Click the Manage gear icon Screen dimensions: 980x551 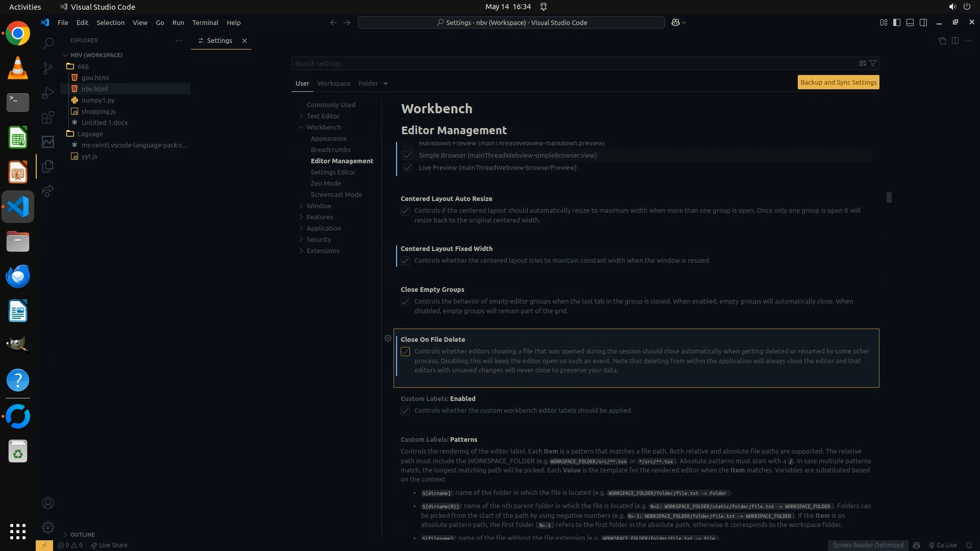click(48, 527)
